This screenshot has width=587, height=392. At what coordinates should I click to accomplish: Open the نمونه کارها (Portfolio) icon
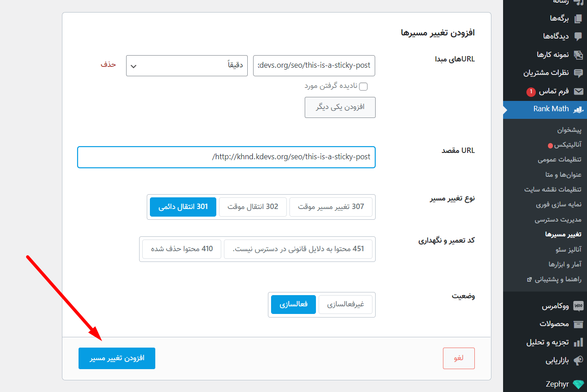(x=579, y=54)
